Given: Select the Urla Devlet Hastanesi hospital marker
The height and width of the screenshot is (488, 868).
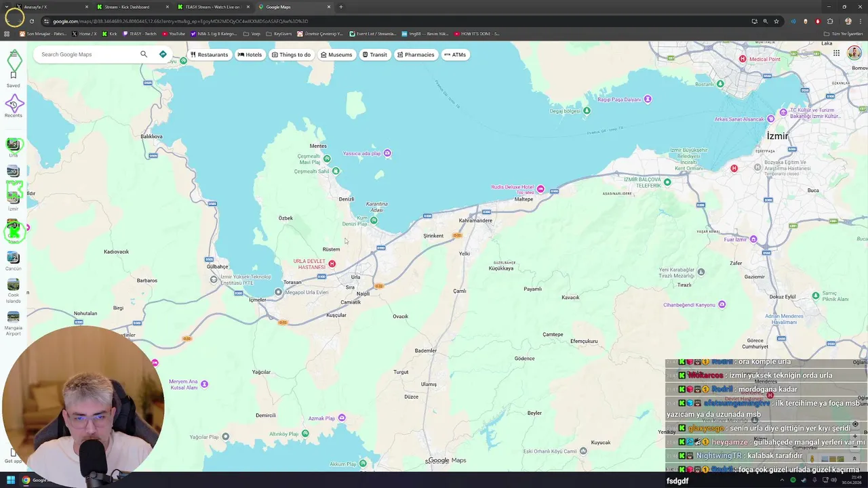Looking at the screenshot, I should pyautogui.click(x=332, y=264).
